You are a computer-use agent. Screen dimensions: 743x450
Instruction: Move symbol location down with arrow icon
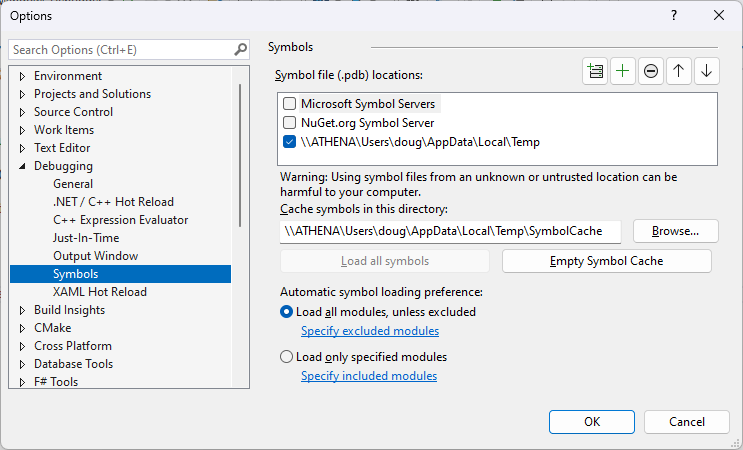[707, 71]
